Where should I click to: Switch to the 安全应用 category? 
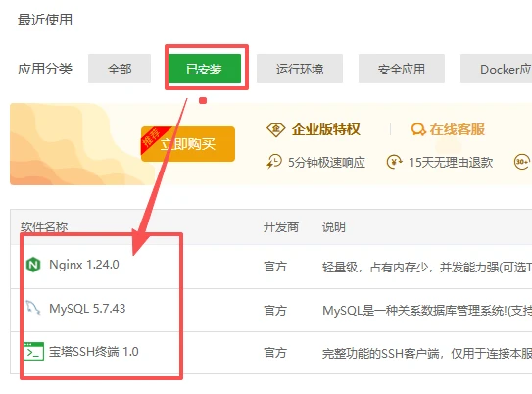(402, 69)
